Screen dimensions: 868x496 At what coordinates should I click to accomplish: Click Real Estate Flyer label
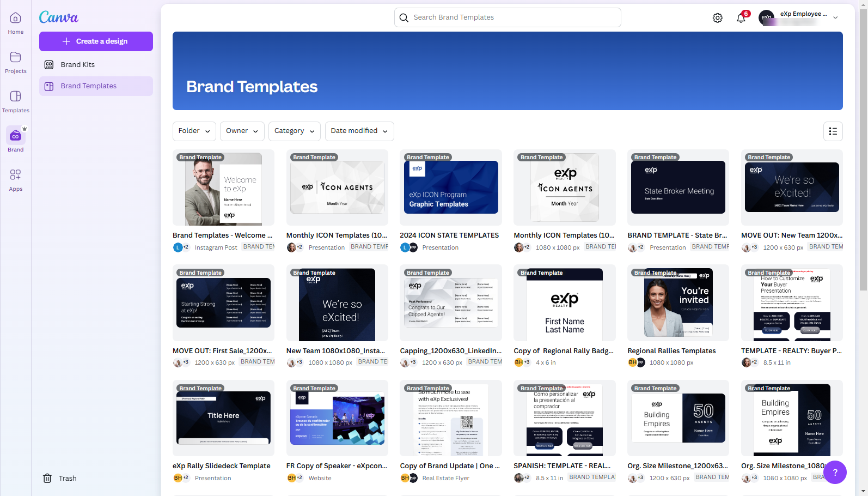pyautogui.click(x=446, y=478)
